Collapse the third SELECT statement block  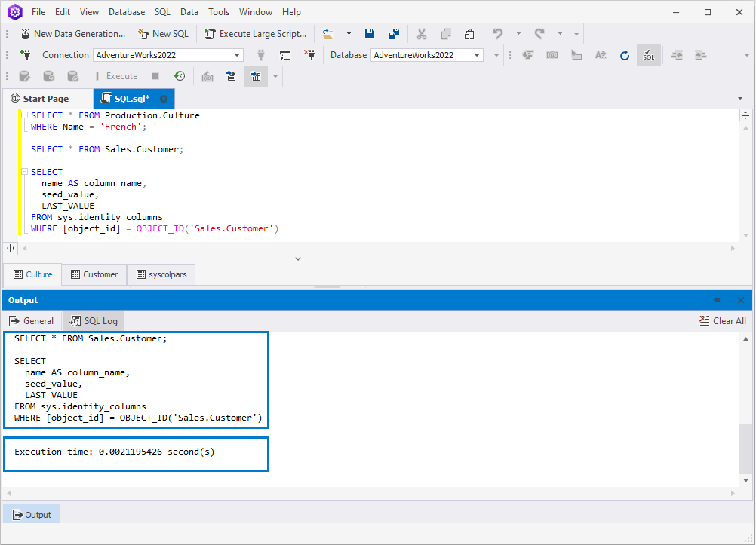[24, 172]
